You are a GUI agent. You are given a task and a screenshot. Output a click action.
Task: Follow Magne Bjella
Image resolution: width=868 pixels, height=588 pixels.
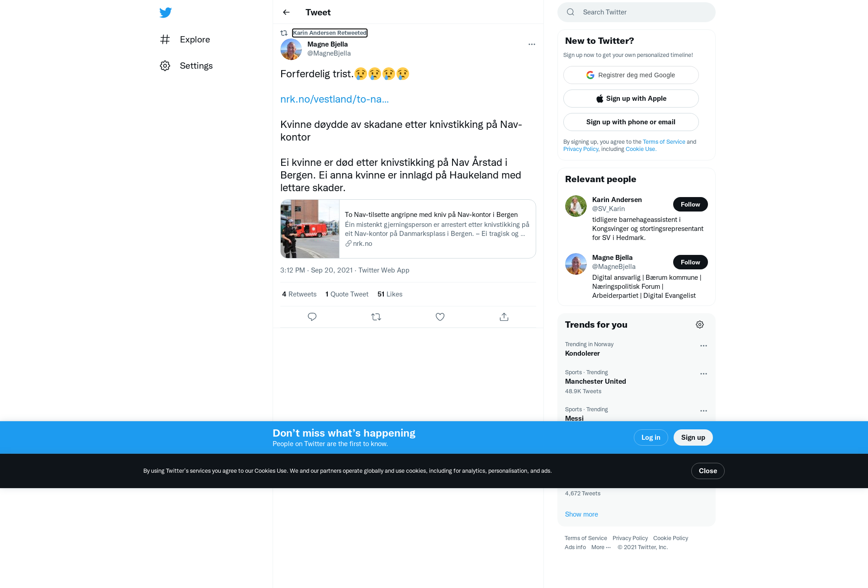[690, 262]
